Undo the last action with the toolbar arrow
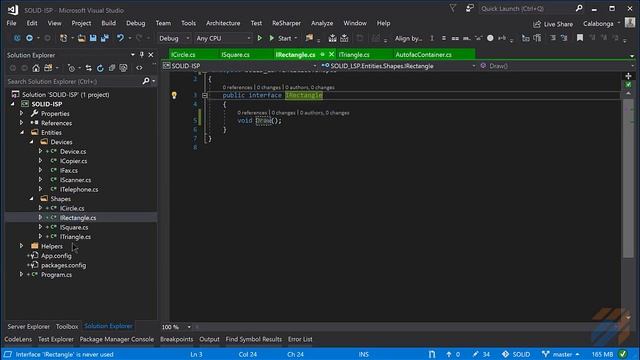Screen dimensions: 640x360 click(120, 38)
